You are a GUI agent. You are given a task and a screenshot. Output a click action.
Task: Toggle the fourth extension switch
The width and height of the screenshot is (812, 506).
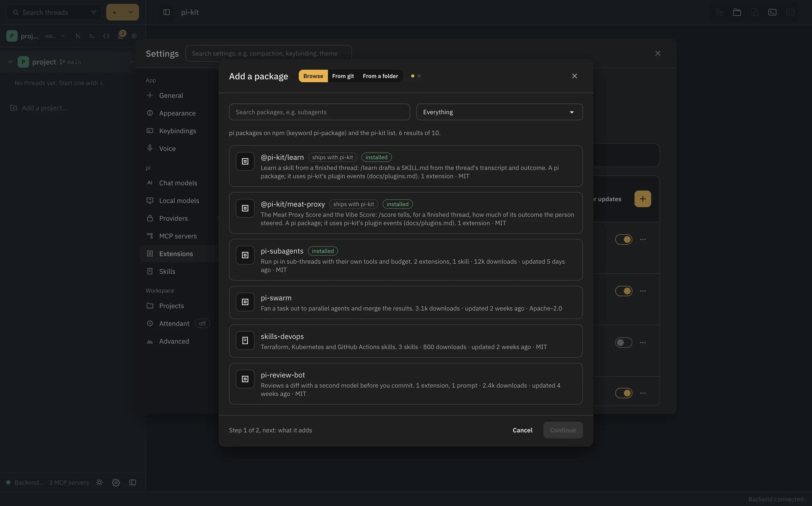[x=624, y=393]
